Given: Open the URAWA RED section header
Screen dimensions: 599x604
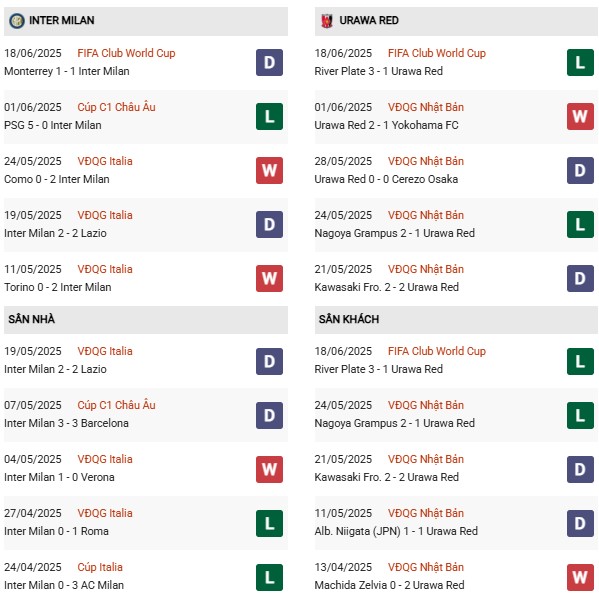Looking at the screenshot, I should (456, 21).
